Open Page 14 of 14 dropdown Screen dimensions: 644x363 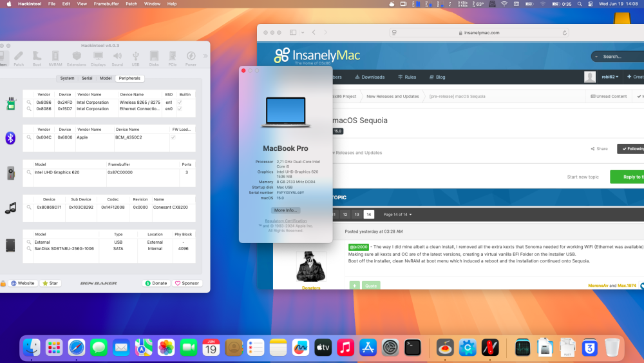coord(397,215)
